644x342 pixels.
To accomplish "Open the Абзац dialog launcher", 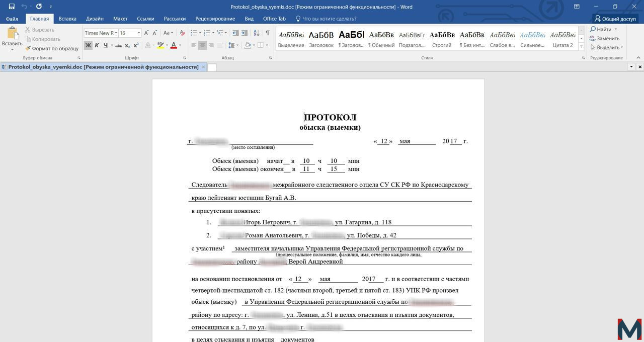I will (x=271, y=58).
